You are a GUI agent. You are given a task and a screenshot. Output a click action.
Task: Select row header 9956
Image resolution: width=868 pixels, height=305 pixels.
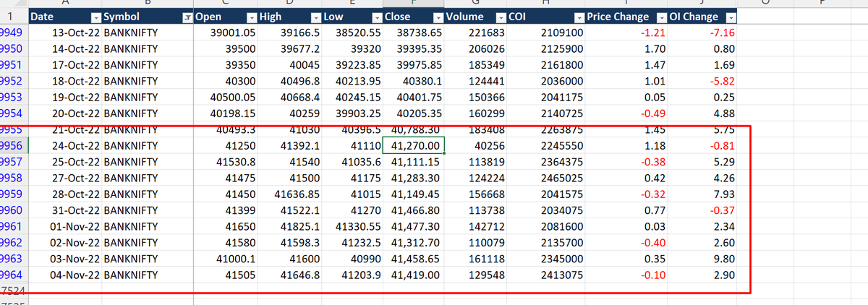pyautogui.click(x=13, y=146)
